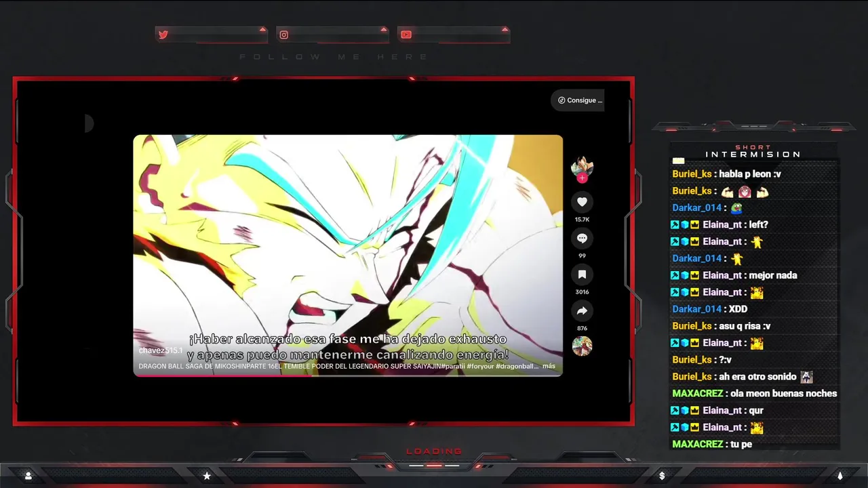This screenshot has height=488, width=868.
Task: Click the chat message 'tu pe' from MAXACREZ
Action: (741, 445)
